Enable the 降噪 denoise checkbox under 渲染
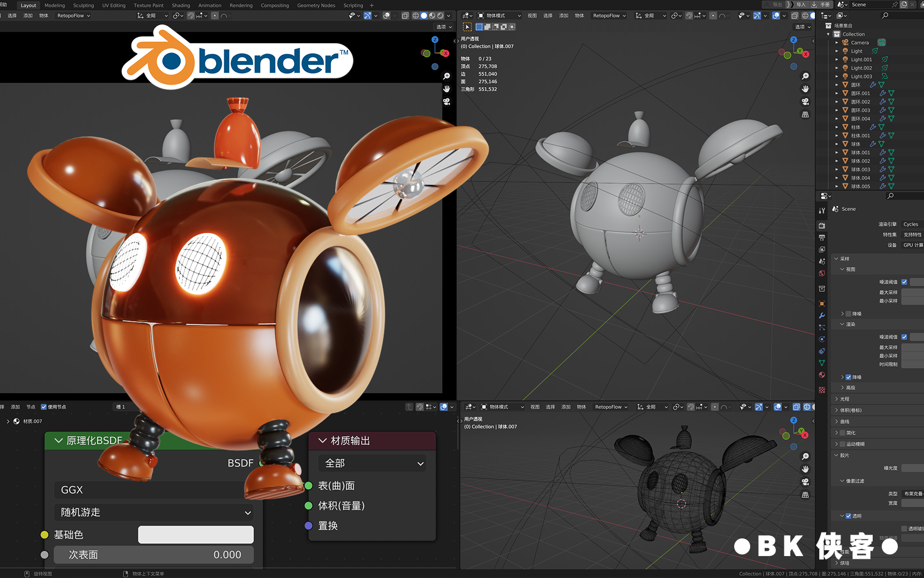This screenshot has height=578, width=924. (x=848, y=377)
